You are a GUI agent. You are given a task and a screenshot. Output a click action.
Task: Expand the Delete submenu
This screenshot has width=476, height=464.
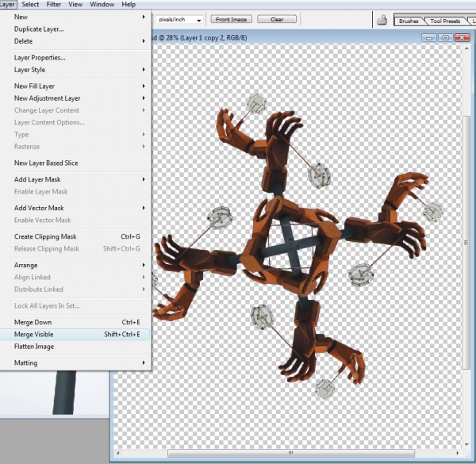75,41
